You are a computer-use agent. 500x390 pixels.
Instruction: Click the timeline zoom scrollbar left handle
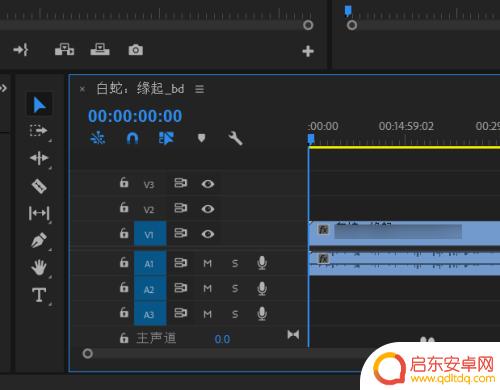click(x=88, y=354)
